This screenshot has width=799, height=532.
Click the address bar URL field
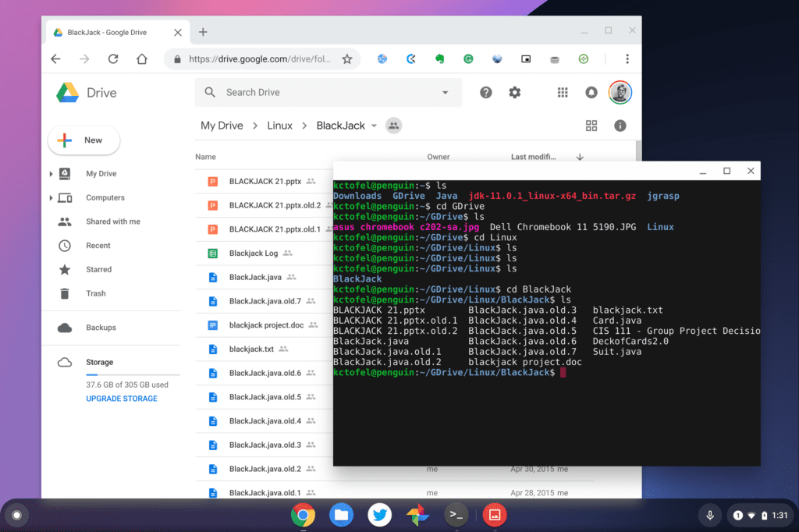point(259,59)
